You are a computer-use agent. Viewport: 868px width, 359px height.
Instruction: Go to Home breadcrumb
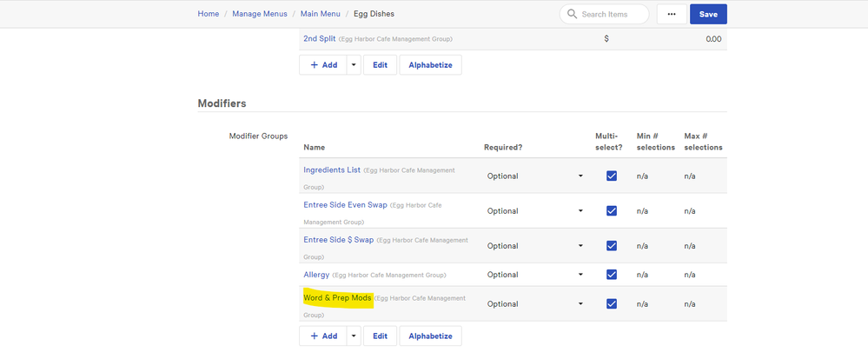(x=208, y=14)
